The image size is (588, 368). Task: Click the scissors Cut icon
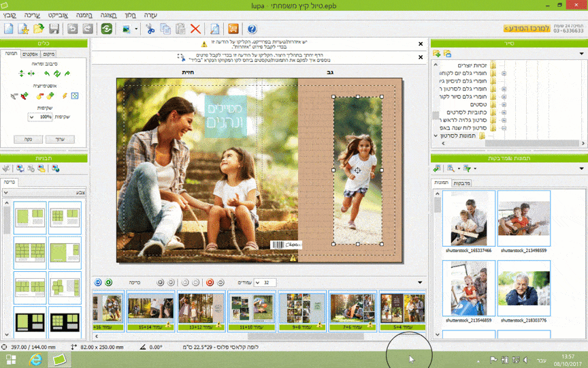point(150,29)
